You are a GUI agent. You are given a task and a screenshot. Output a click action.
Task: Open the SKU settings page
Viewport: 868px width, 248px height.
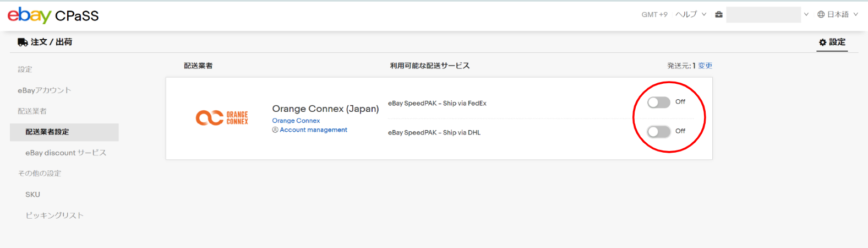point(32,195)
